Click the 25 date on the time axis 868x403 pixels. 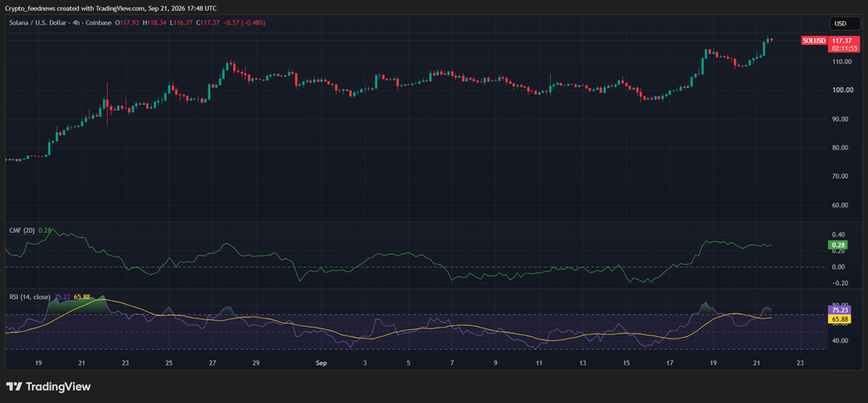tap(169, 363)
